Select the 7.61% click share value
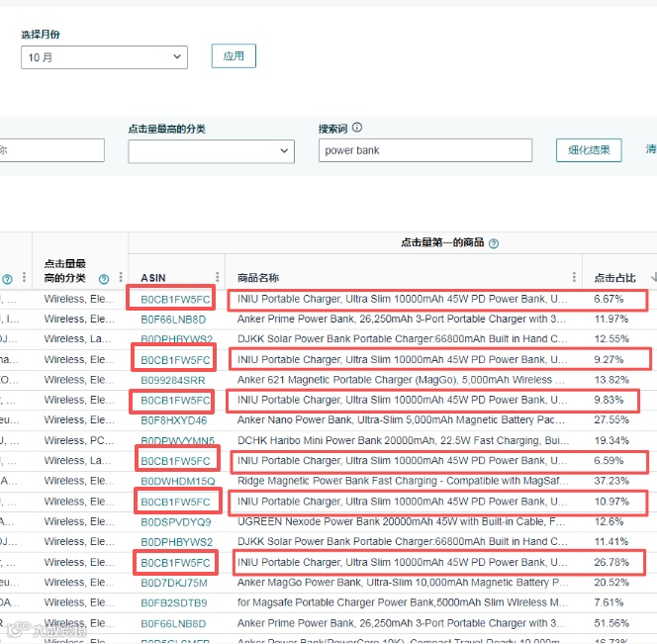The image size is (657, 644). (609, 602)
